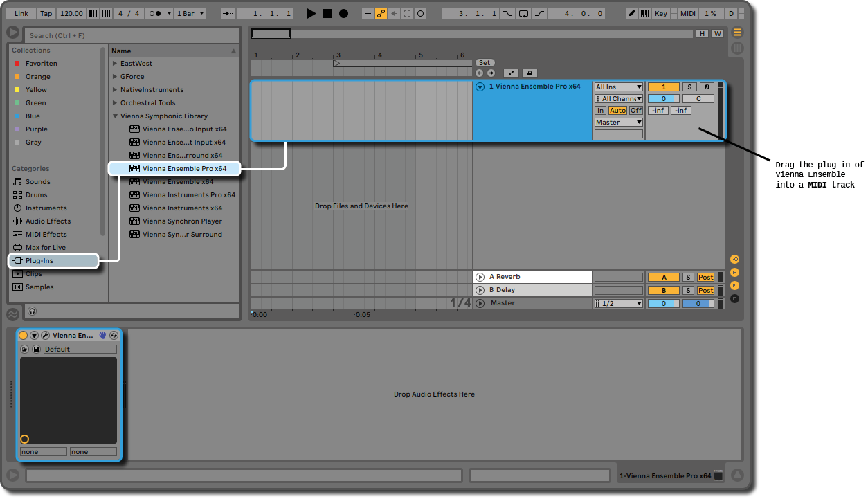Fold the Vienna Ensemble Pro x64 track
This screenshot has width=868, height=499.
[x=480, y=87]
